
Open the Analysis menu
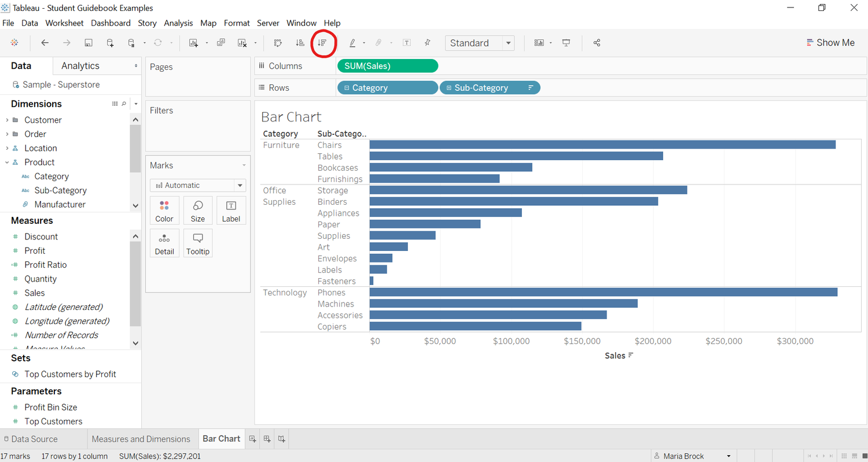178,23
